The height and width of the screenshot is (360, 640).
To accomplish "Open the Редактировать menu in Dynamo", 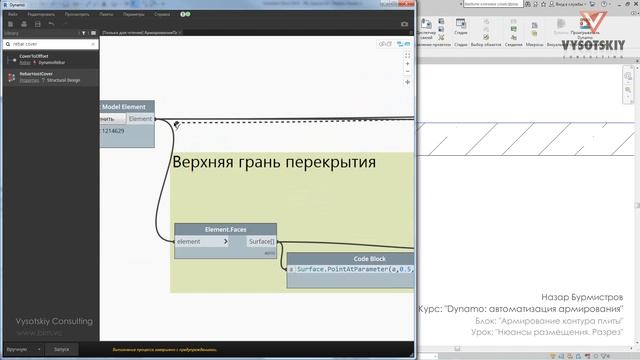I will point(41,14).
